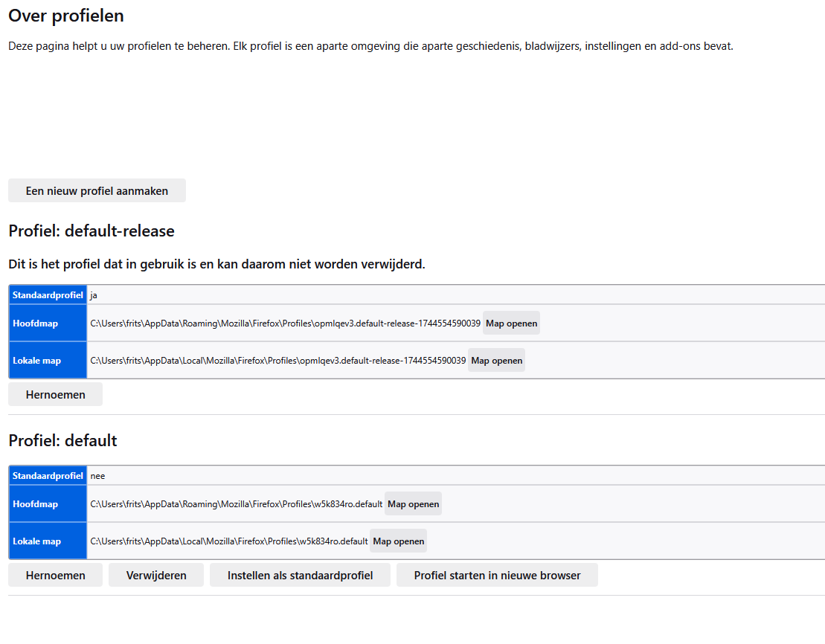The height and width of the screenshot is (644, 825).
Task: Rename the default-release profile via Hernoemen
Action: (x=55, y=395)
